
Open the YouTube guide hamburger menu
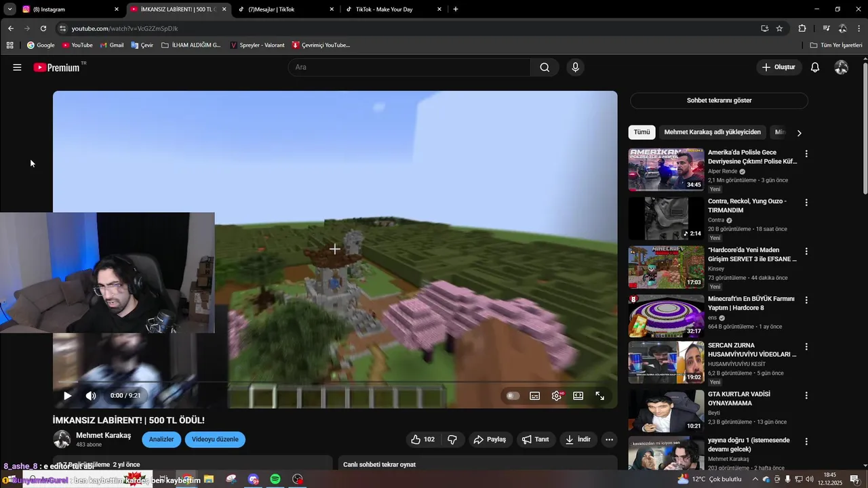point(17,67)
